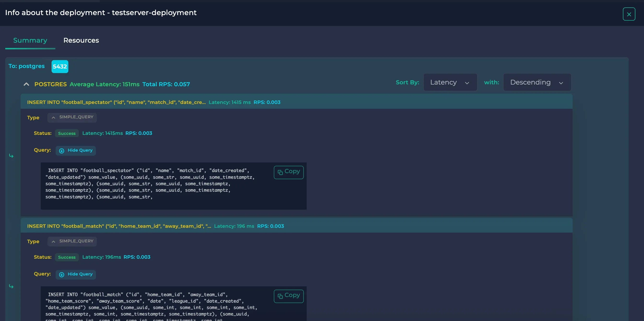
Task: Click the return arrow beside the match query
Action: (12, 287)
